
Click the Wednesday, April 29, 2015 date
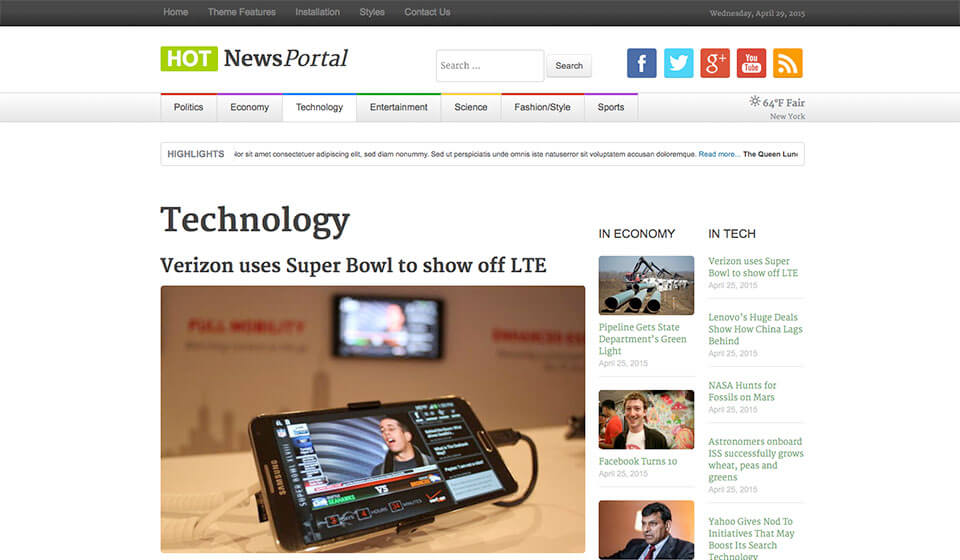click(x=757, y=13)
